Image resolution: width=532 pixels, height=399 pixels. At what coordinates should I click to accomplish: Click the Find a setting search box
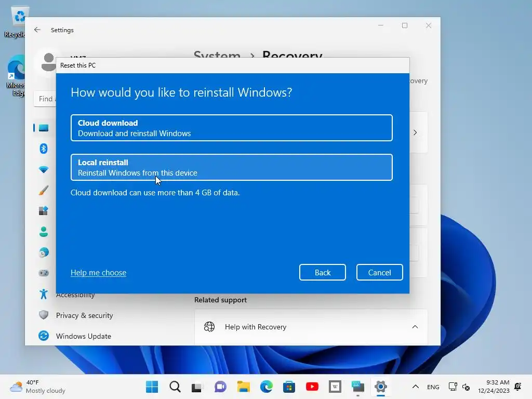tap(45, 99)
